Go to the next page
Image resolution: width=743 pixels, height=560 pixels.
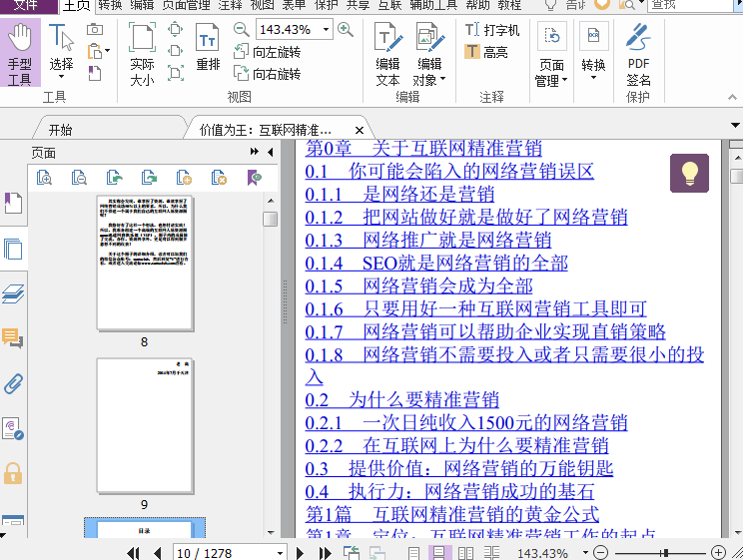click(300, 553)
